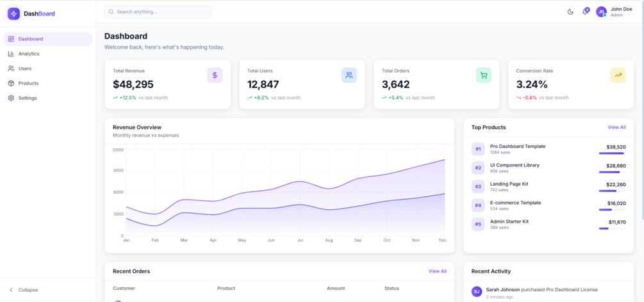Image resolution: width=644 pixels, height=302 pixels.
Task: Click the Collapse chevron arrow icon
Action: 11,290
